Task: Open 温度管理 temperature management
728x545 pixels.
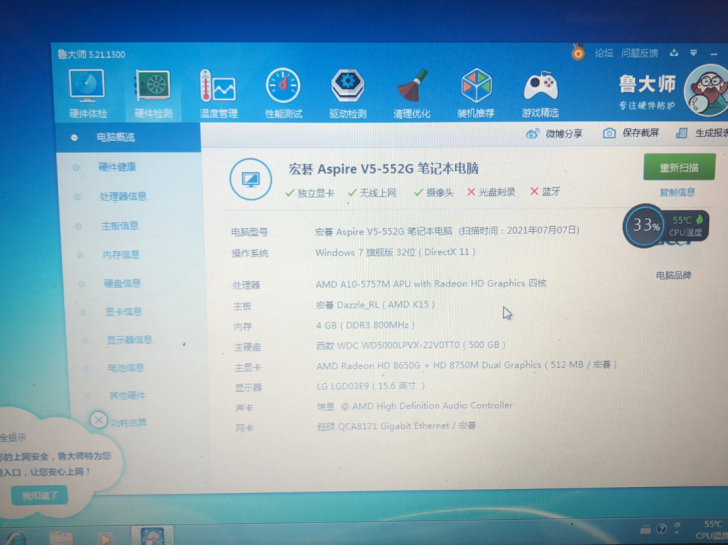Action: (x=218, y=93)
